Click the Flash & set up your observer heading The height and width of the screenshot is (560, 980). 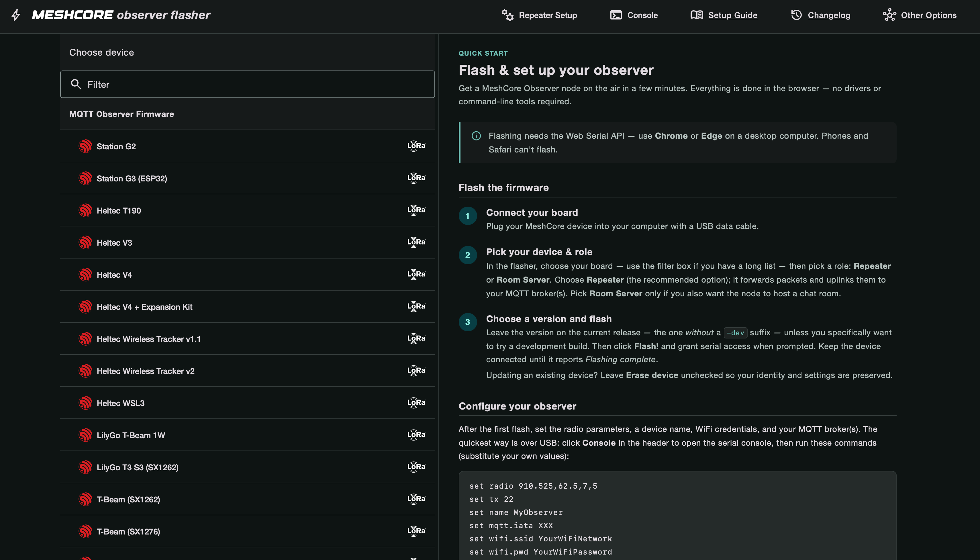click(556, 70)
